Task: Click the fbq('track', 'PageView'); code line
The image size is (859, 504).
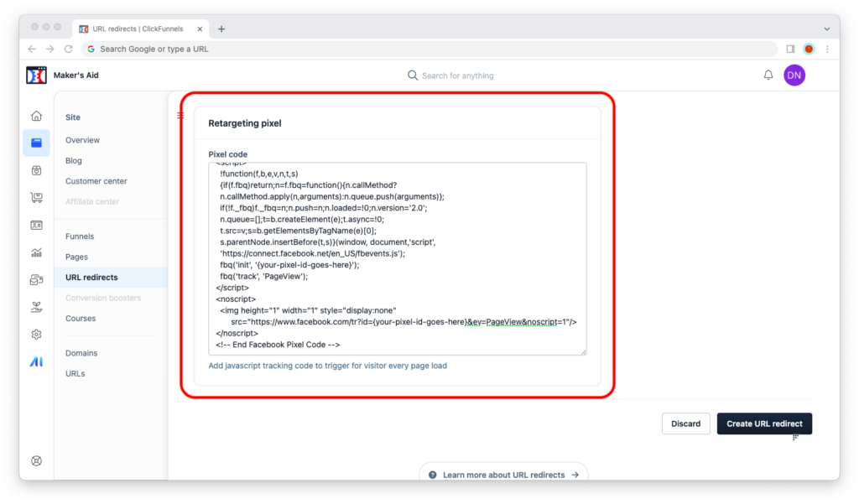Action: pos(264,277)
